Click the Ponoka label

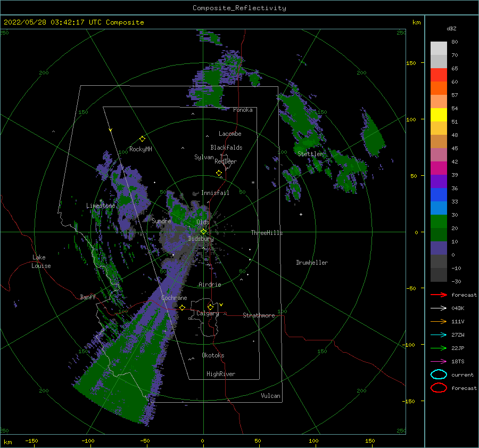(243, 110)
